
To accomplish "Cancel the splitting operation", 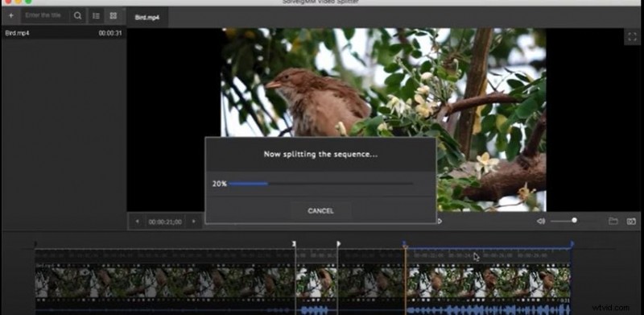I will coord(320,210).
